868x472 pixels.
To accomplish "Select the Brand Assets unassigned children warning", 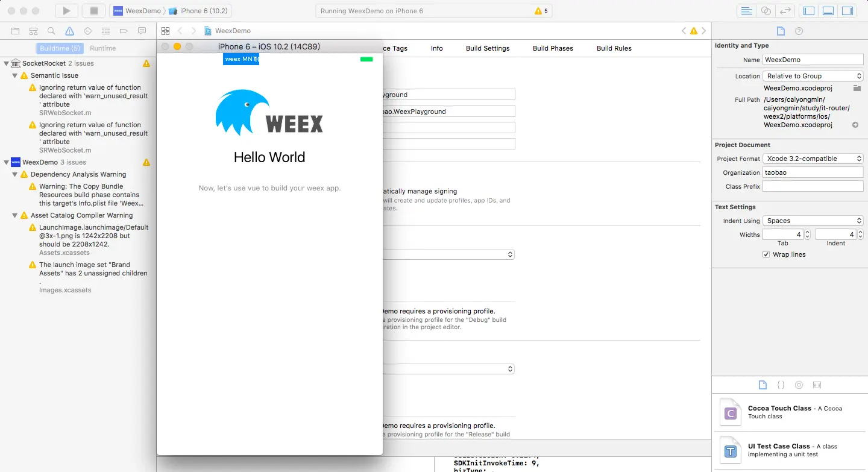I will (x=89, y=277).
